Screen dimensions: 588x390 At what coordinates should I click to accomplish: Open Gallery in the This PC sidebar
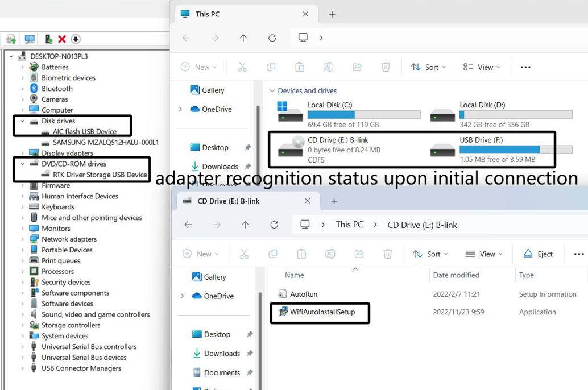(208, 90)
